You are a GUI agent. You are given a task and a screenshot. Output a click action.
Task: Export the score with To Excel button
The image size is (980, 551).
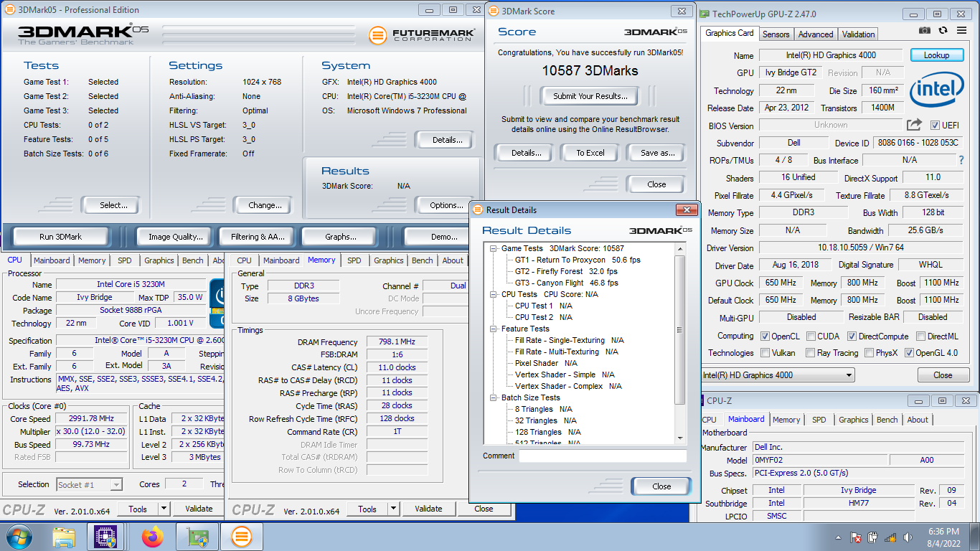(x=590, y=153)
